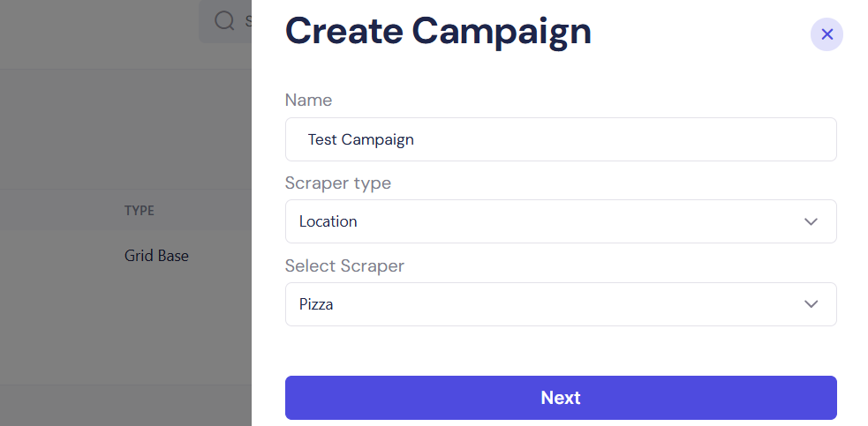Select the Grid Base table entry

156,256
